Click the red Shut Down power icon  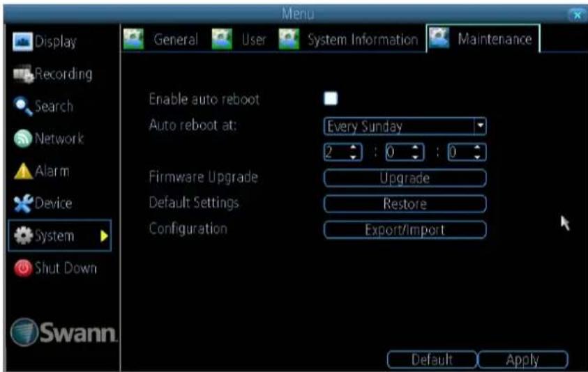tap(23, 268)
